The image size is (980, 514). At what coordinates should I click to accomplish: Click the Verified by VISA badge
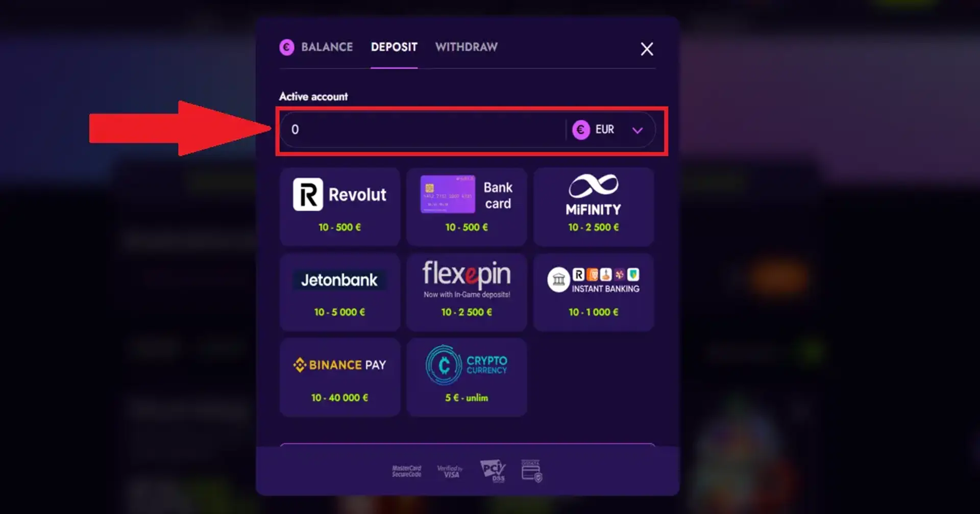pos(450,471)
